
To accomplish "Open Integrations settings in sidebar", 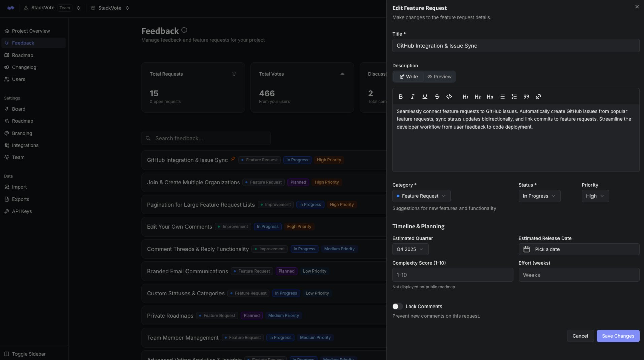I will (33, 145).
